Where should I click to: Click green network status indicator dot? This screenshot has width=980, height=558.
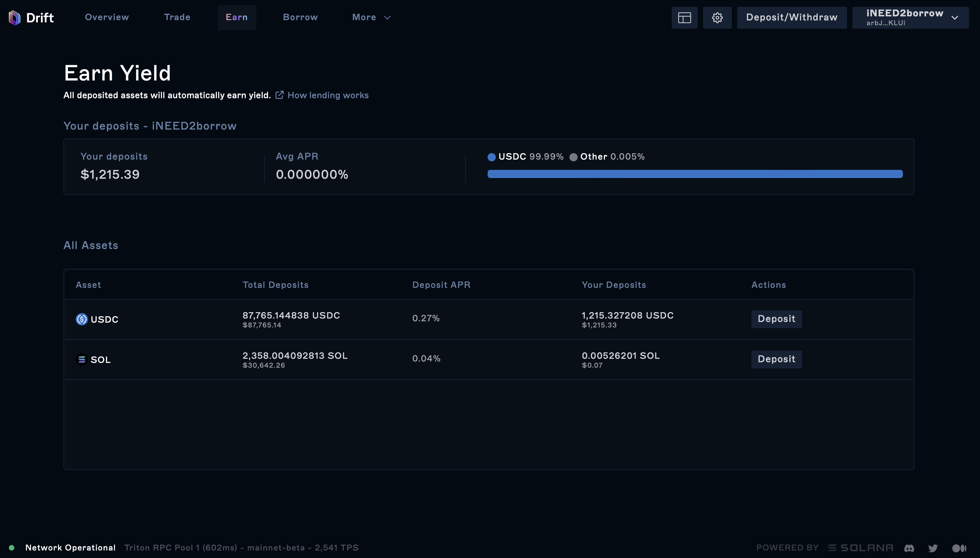12,548
